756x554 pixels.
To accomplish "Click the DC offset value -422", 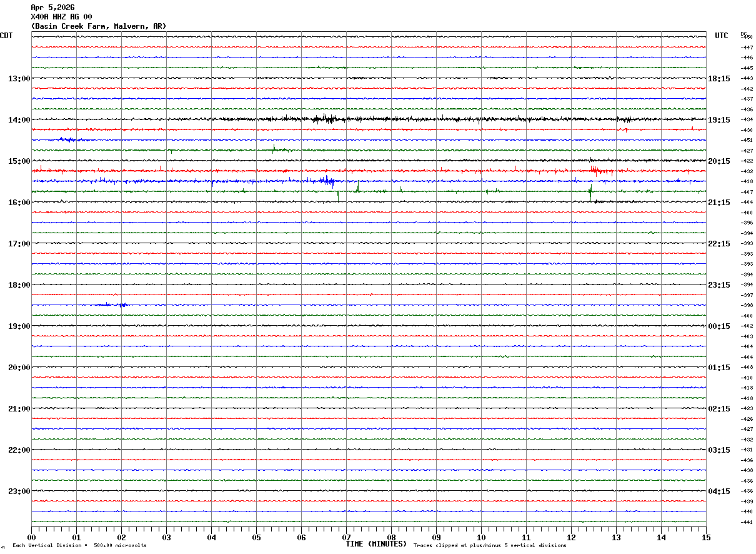I will [x=747, y=161].
